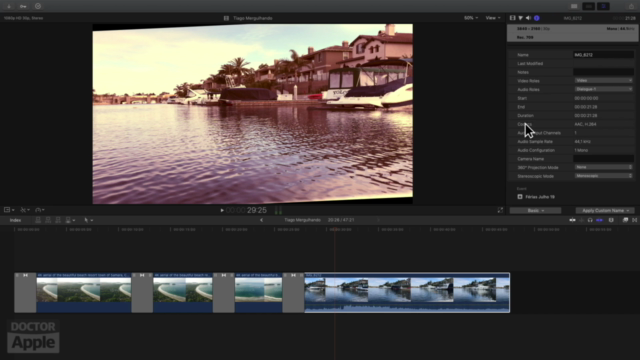
Task: Click the Notes input field
Action: click(603, 72)
